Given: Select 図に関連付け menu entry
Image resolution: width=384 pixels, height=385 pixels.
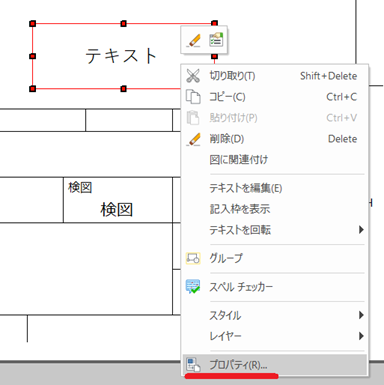Looking at the screenshot, I should [x=275, y=160].
